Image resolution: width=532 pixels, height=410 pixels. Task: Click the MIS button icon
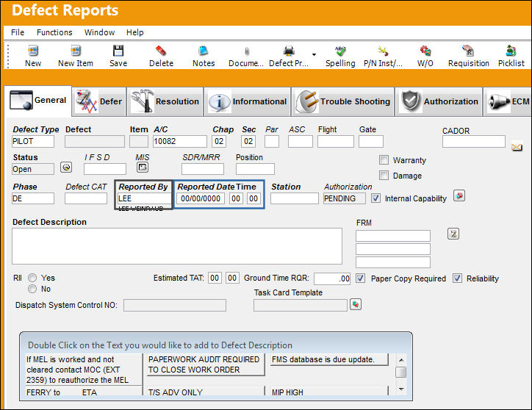click(x=143, y=167)
